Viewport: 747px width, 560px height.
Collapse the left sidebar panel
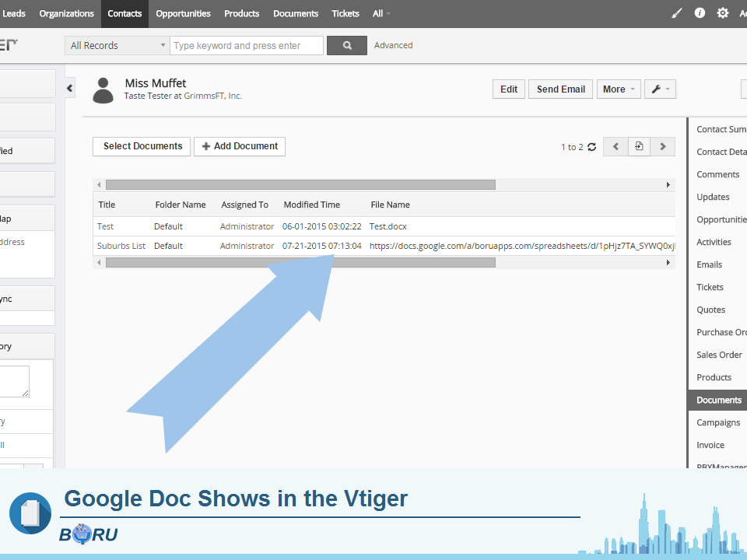click(x=69, y=88)
